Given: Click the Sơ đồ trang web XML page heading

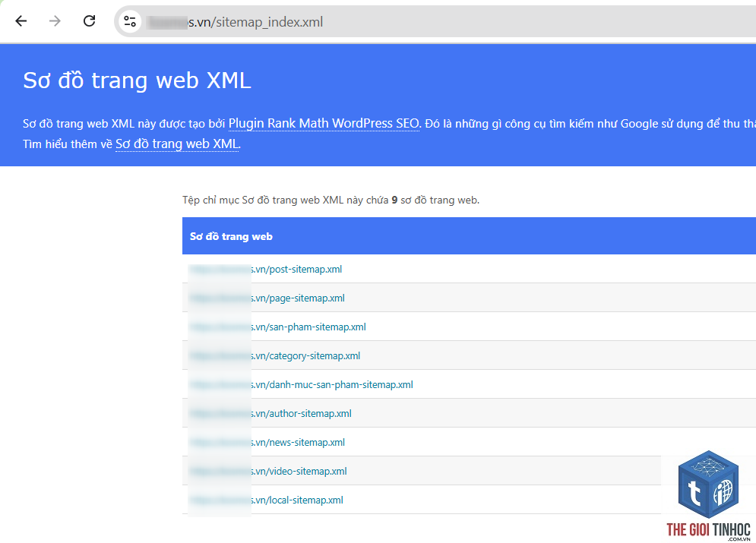Looking at the screenshot, I should click(137, 81).
